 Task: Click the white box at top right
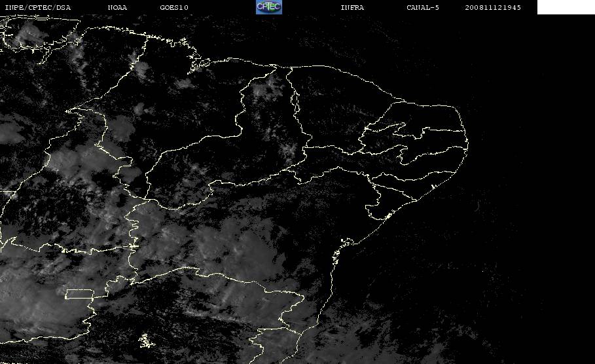566,7
